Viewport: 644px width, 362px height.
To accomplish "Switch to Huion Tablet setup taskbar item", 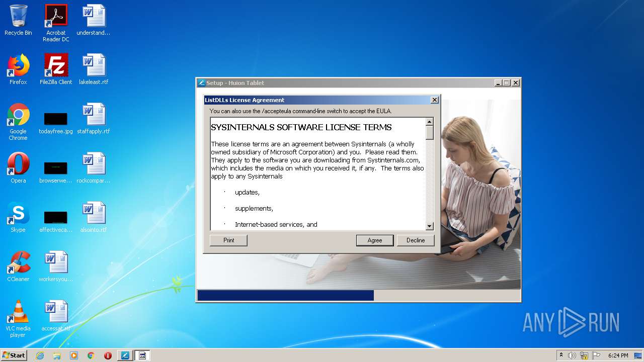I will [125, 355].
